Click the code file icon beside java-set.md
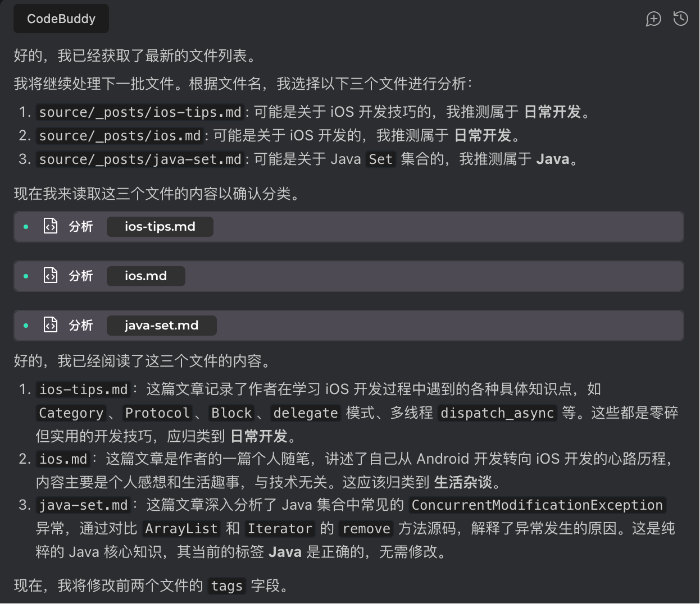Screen dimensions: 700x604 point(51,325)
